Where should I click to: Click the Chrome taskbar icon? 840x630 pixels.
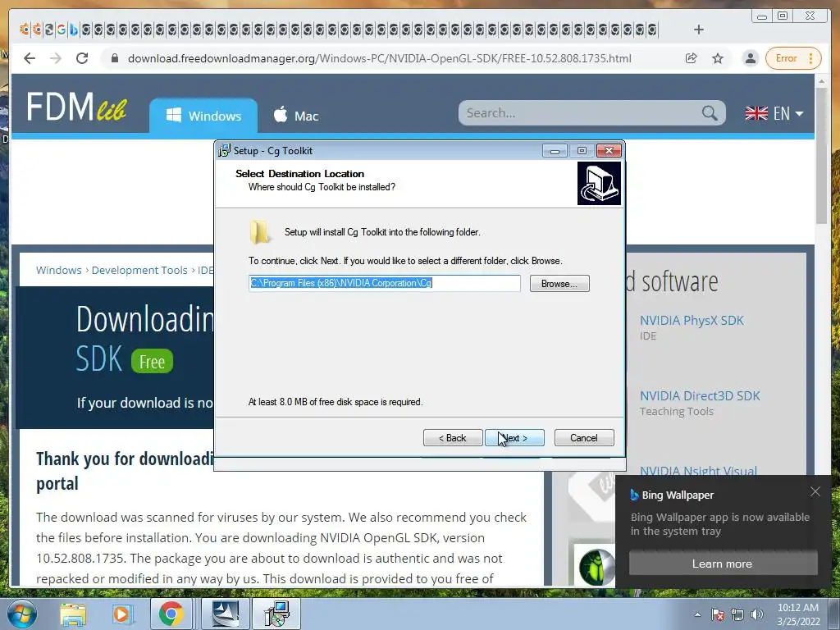point(171,614)
